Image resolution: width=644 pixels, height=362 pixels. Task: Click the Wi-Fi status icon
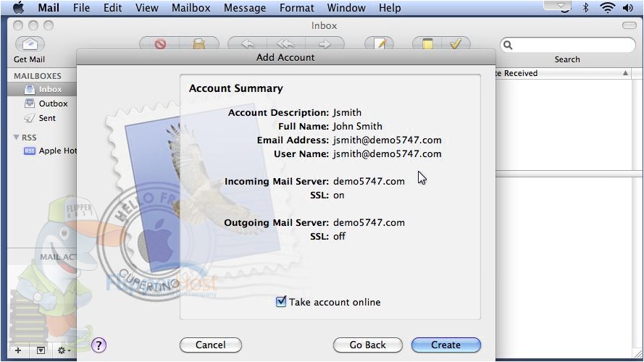tap(608, 7)
